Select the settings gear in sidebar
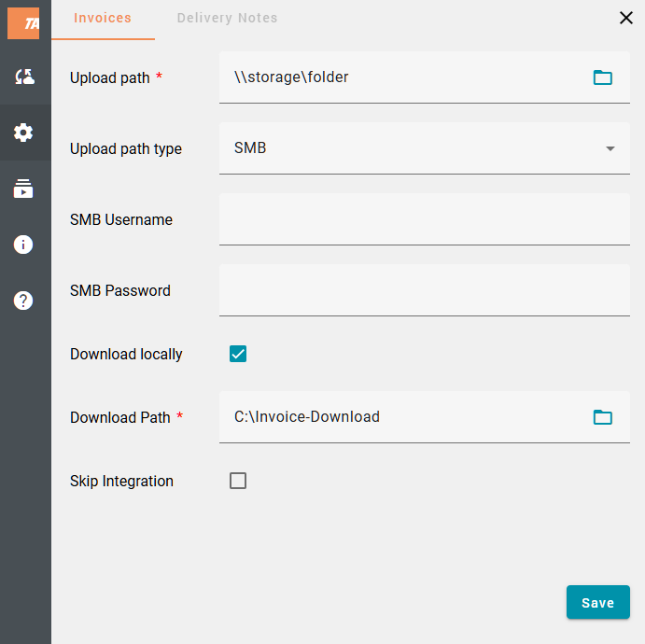This screenshot has width=645, height=644. (23, 133)
